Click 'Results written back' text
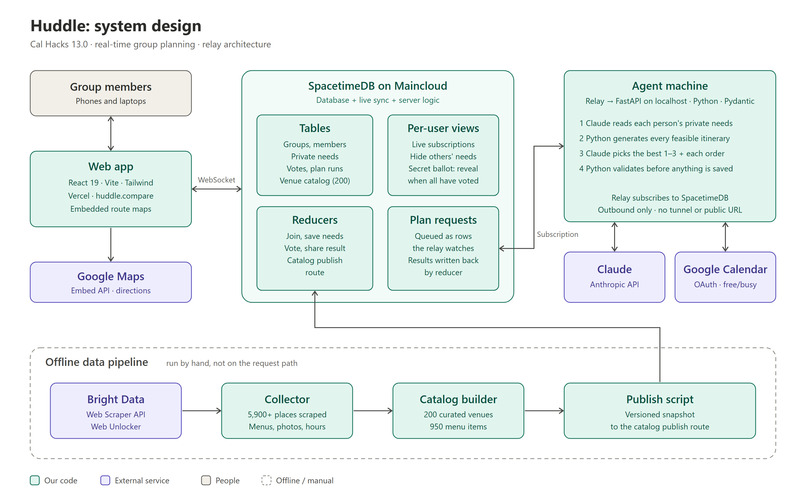 [443, 260]
